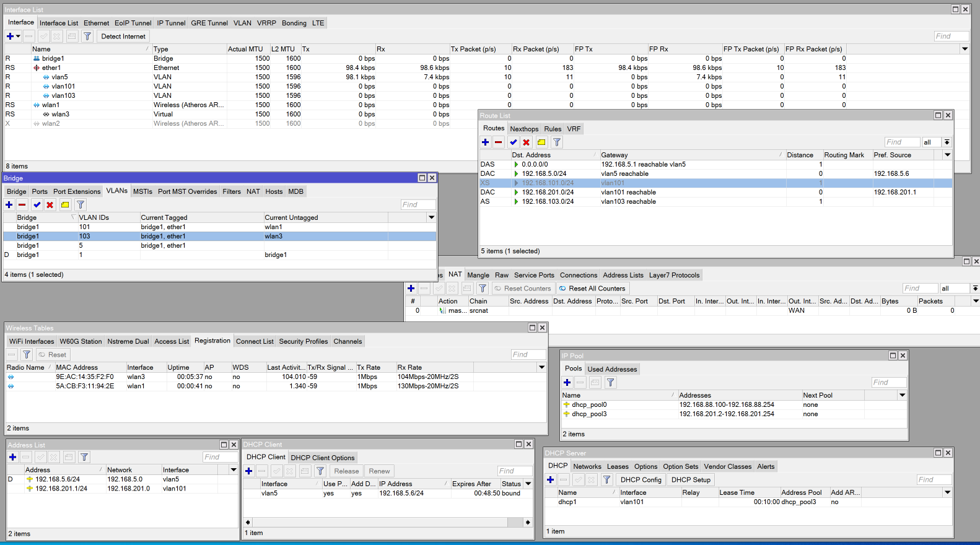980x545 pixels.
Task: Open the Leases tab in DHCP Server
Action: [x=618, y=466]
